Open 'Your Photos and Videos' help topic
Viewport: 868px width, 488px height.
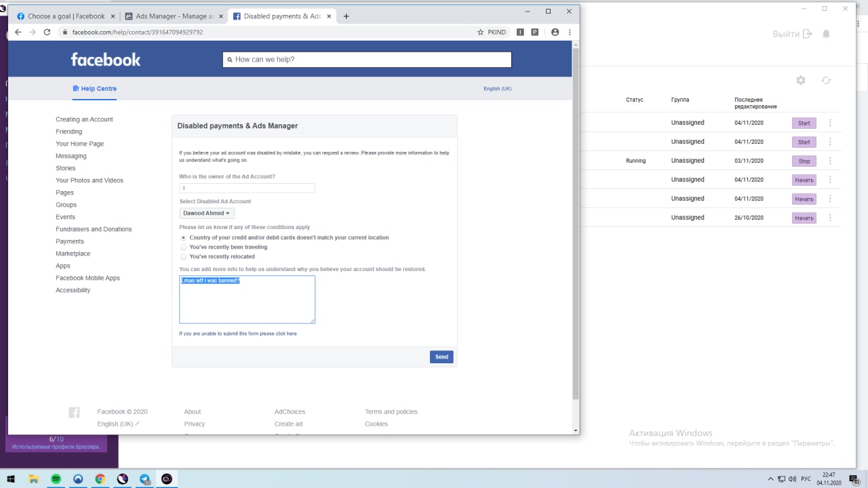[90, 180]
